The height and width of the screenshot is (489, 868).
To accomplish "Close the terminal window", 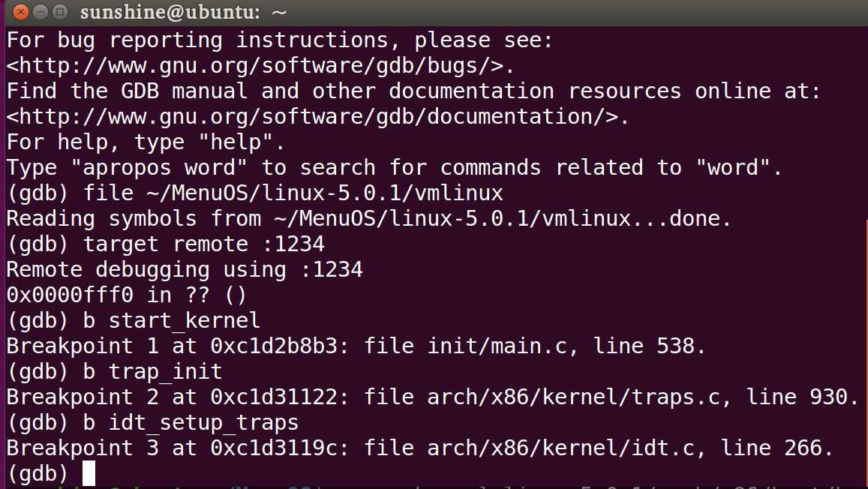I will (x=20, y=11).
